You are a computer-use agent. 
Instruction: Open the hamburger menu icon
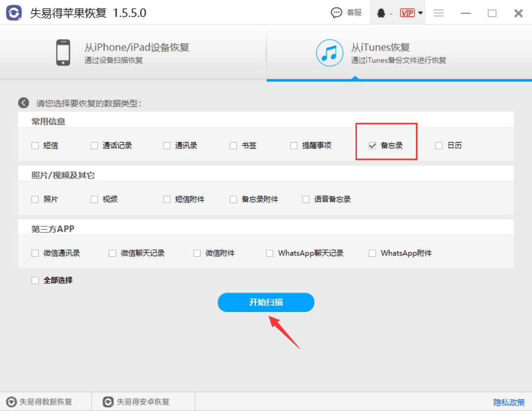(x=439, y=13)
